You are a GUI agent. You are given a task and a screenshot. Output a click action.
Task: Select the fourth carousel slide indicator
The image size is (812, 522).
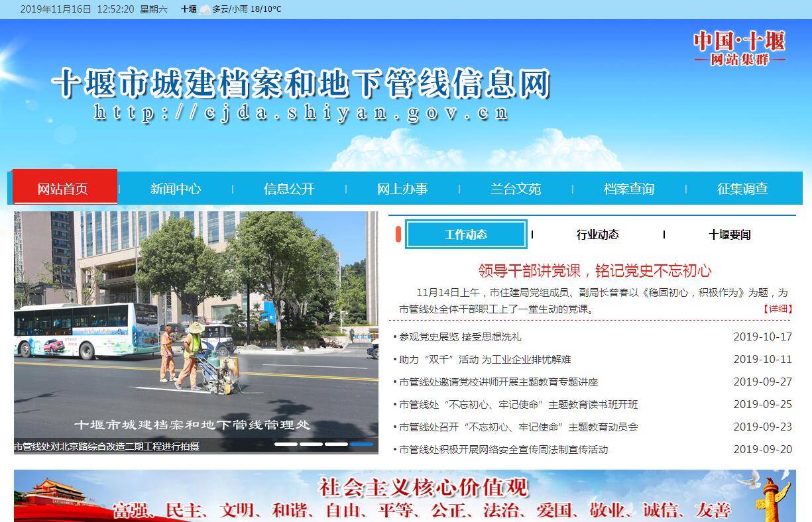point(362,444)
